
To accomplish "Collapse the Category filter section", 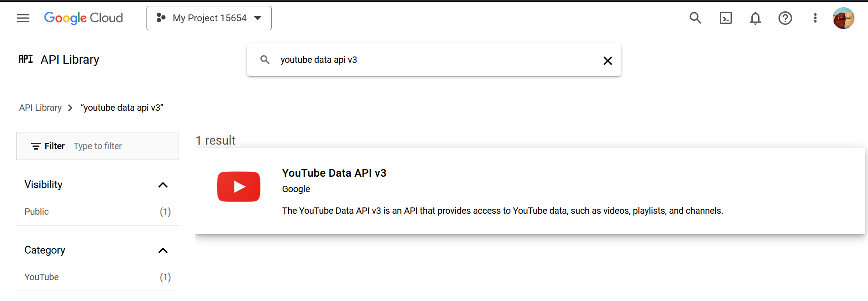I will coord(163,250).
